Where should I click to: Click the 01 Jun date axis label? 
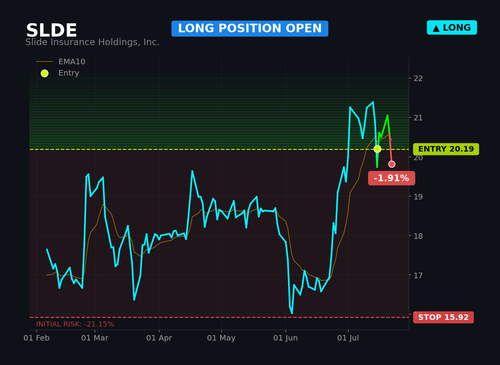point(285,338)
